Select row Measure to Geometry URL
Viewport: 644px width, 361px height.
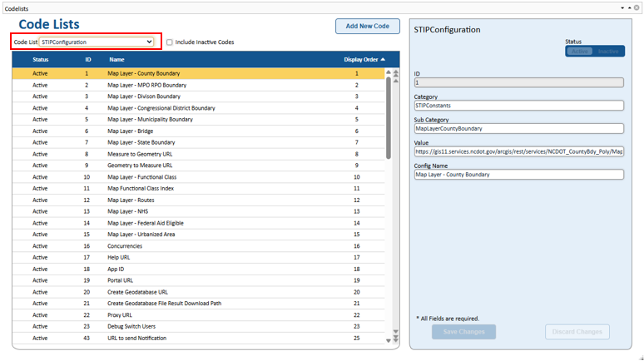tap(198, 154)
